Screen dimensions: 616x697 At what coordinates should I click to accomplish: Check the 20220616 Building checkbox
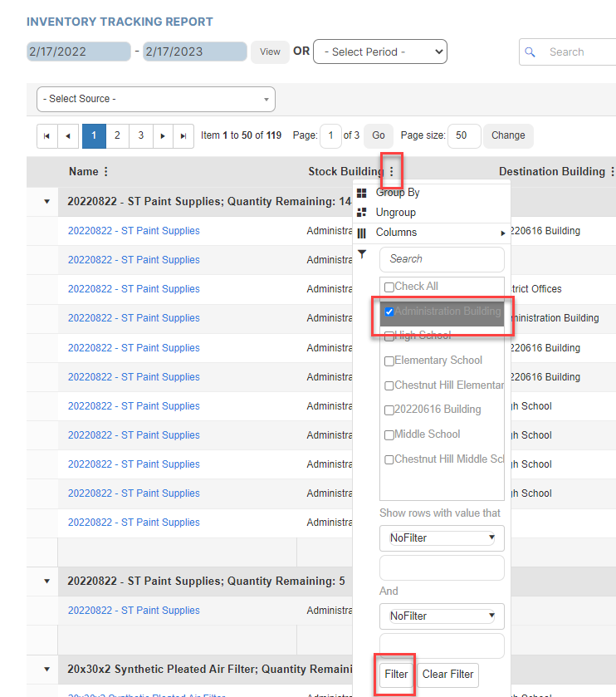[x=389, y=410]
